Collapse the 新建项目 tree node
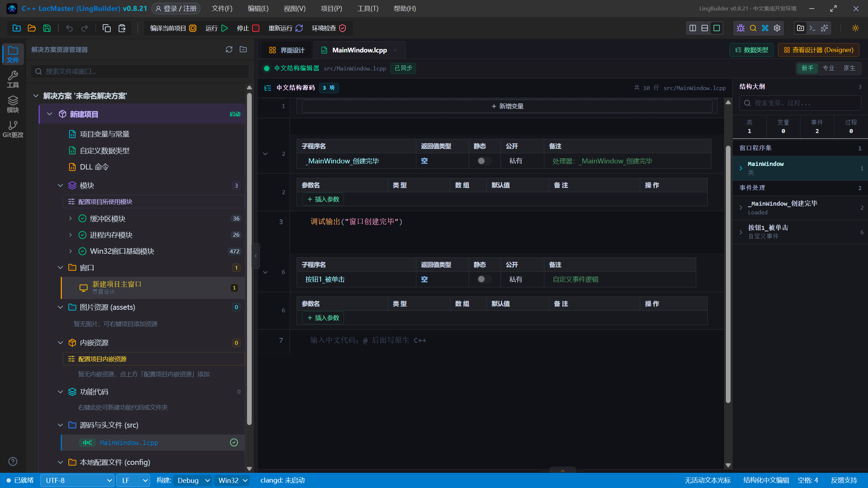The height and width of the screenshot is (488, 868). point(50,114)
